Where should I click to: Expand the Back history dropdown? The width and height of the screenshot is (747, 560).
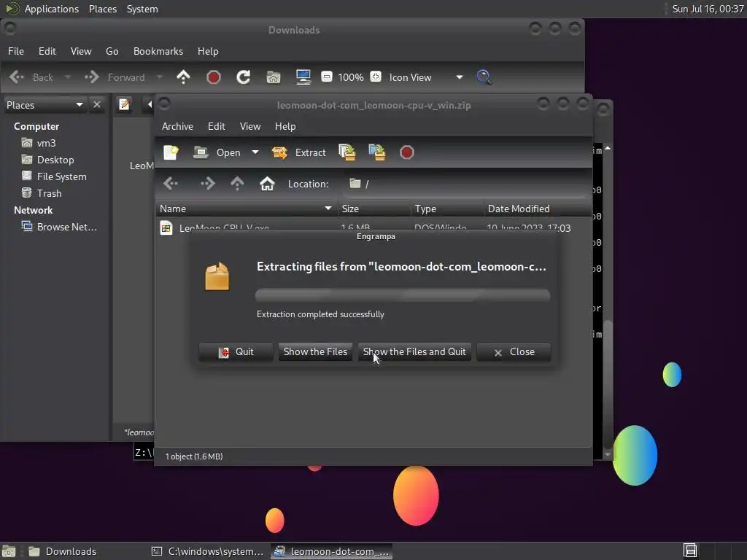(x=67, y=77)
